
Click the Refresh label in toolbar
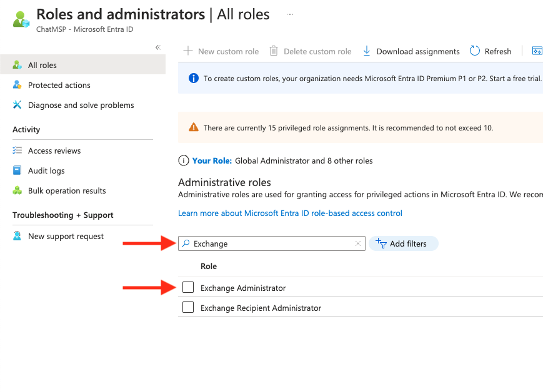click(497, 52)
